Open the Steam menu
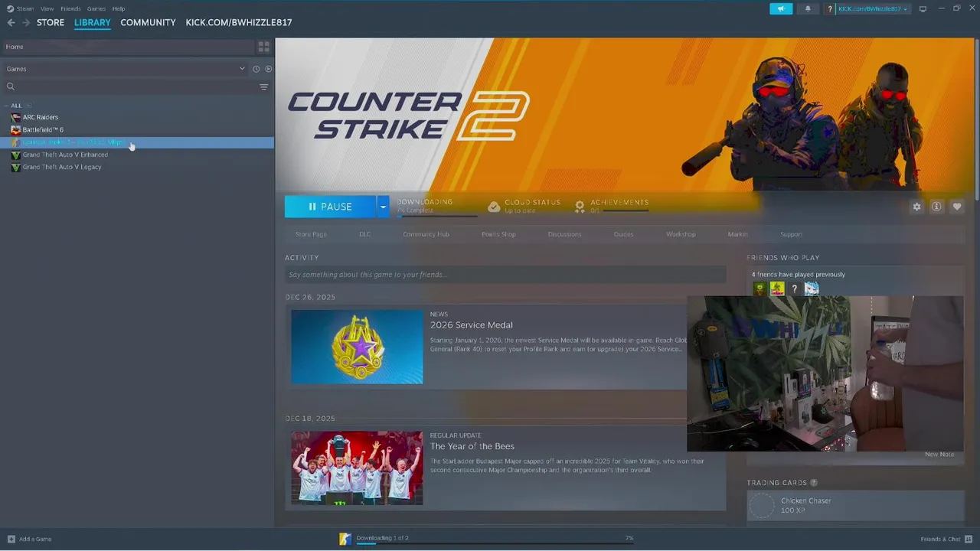This screenshot has width=980, height=551. pos(25,8)
